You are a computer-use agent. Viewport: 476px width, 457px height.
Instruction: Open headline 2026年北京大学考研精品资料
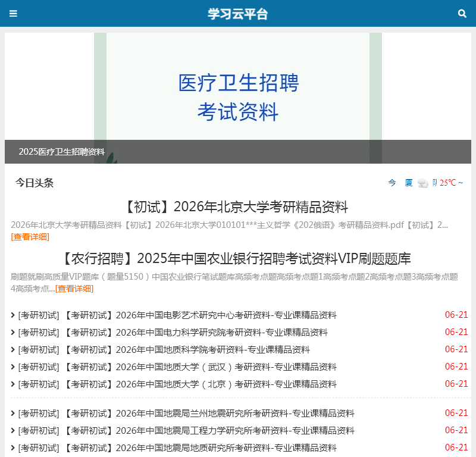(237, 207)
